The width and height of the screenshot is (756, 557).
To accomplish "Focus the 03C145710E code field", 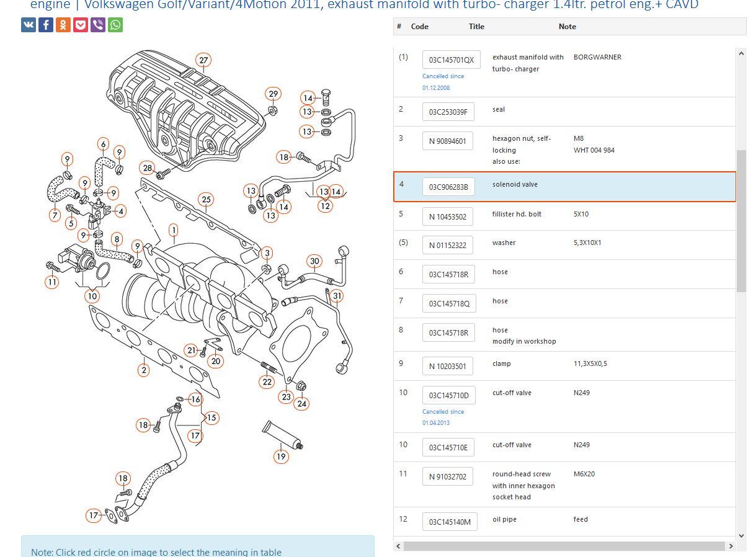I will coord(448,447).
